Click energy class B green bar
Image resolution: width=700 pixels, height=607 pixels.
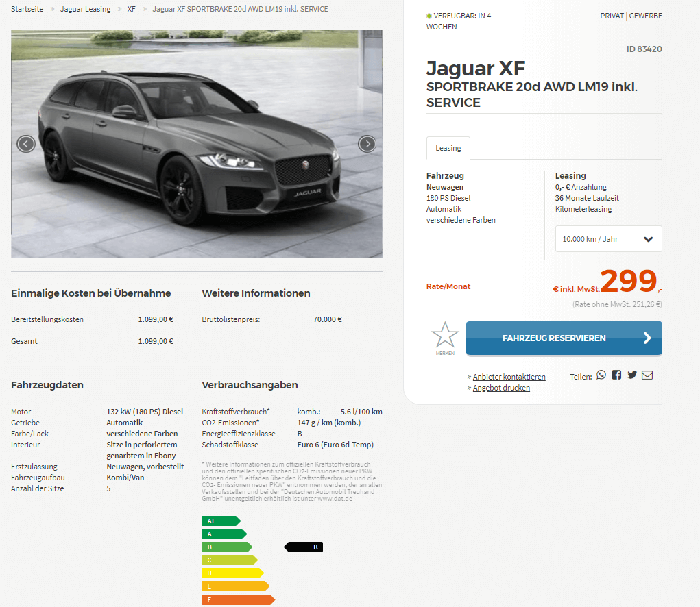(227, 547)
